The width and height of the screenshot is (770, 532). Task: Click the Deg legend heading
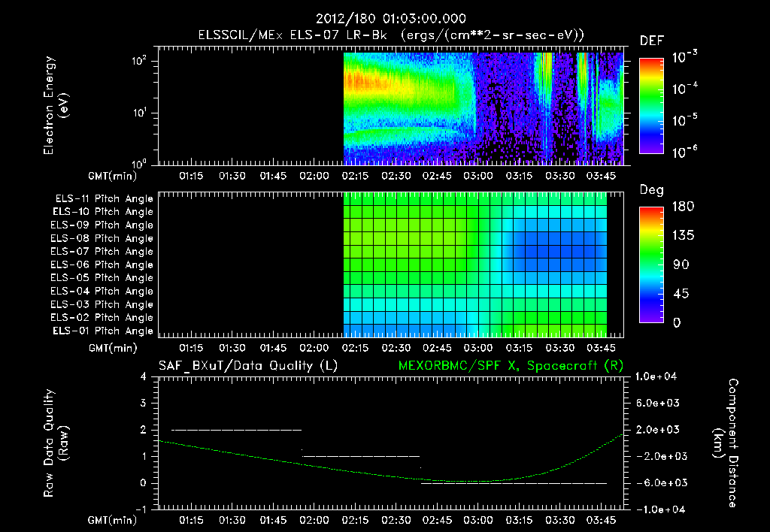point(652,190)
